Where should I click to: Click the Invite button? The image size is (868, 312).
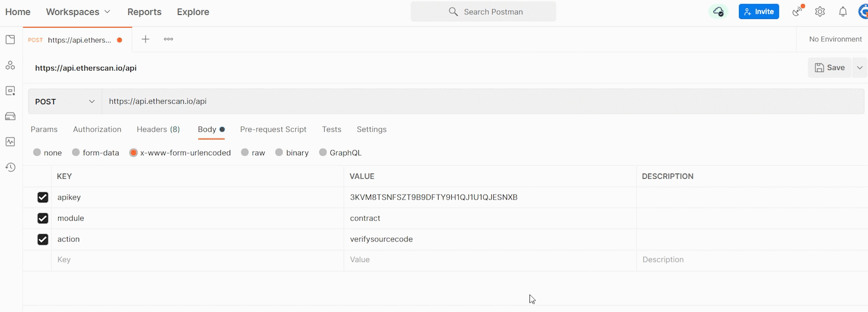tap(759, 12)
